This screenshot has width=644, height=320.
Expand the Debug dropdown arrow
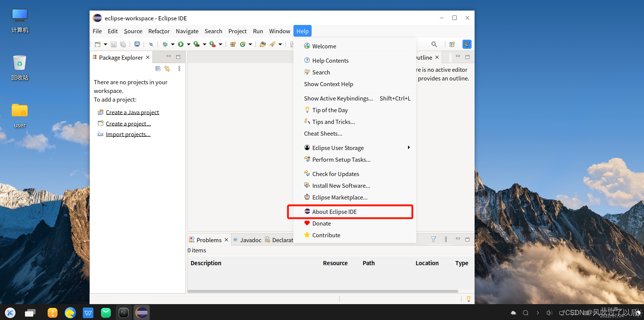coord(173,44)
